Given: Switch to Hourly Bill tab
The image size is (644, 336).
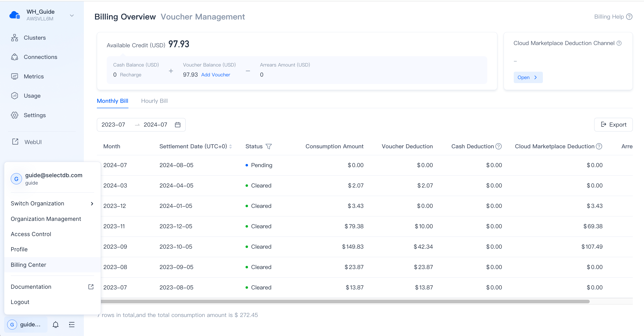Looking at the screenshot, I should [154, 101].
